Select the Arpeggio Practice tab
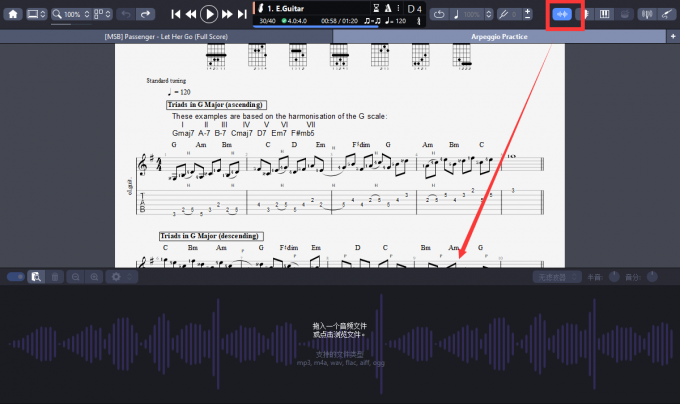The height and width of the screenshot is (404, 680). tap(500, 36)
